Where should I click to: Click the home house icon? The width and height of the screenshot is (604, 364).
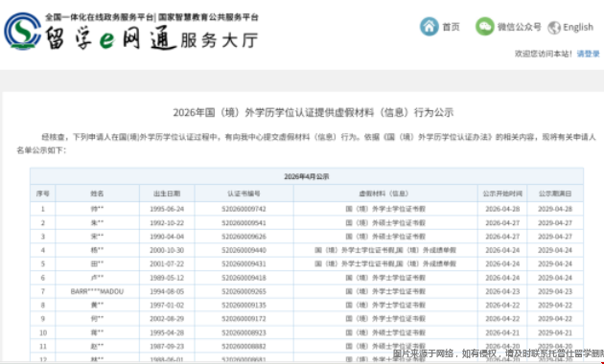(430, 27)
